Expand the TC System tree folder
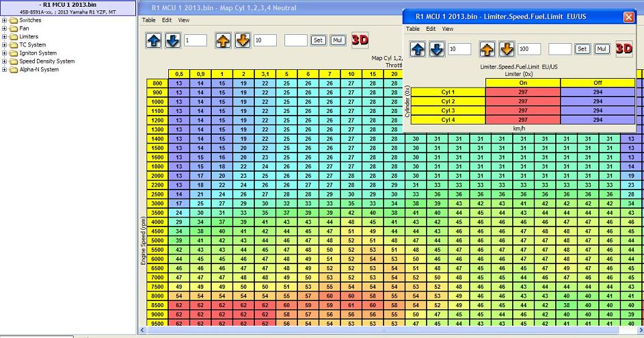This screenshot has width=644, height=338. pyautogui.click(x=5, y=45)
